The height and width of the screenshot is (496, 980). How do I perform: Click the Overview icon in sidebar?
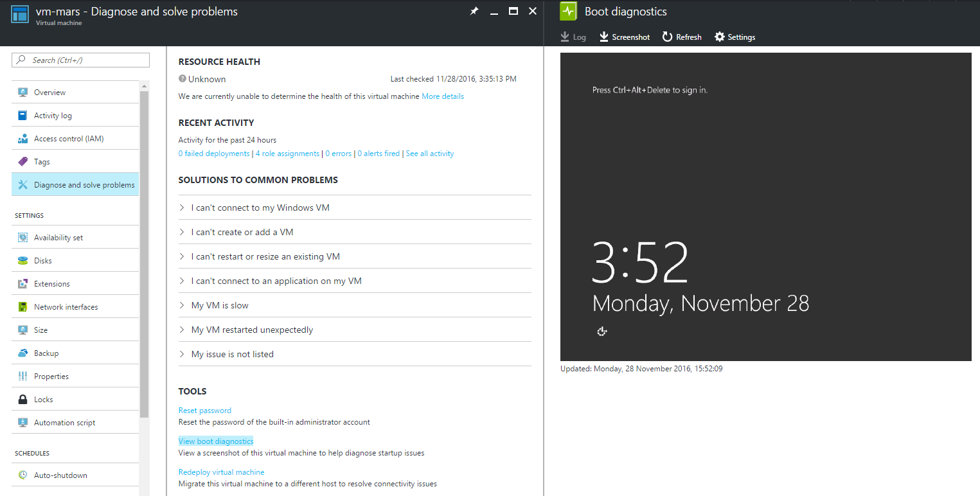pyautogui.click(x=22, y=92)
